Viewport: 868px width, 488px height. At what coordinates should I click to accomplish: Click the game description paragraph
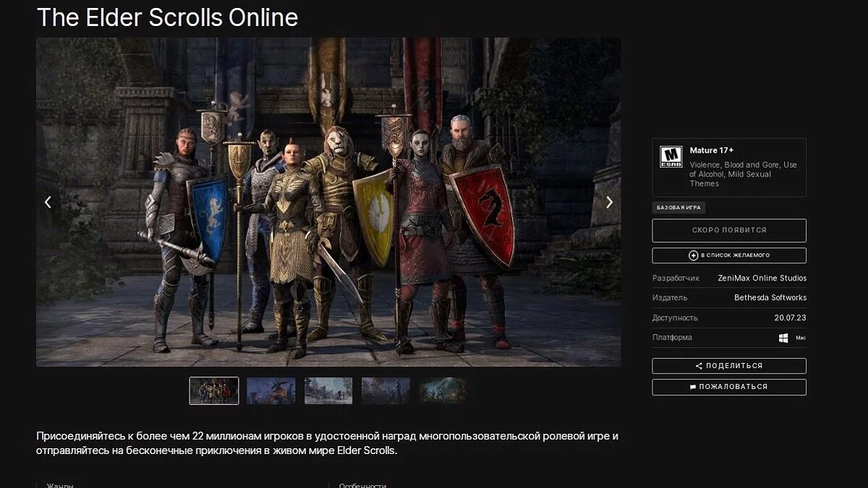coord(327,443)
